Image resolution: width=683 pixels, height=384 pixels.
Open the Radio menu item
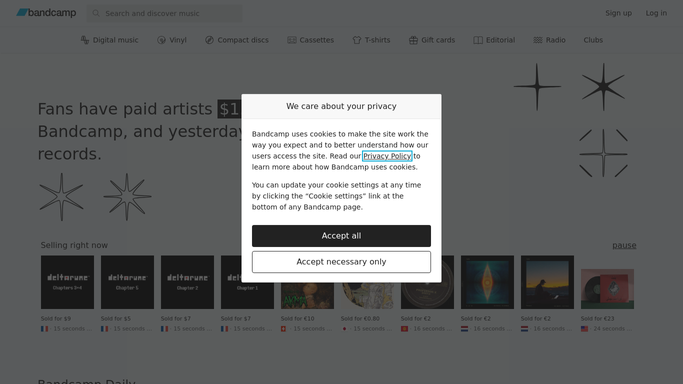[x=550, y=40]
